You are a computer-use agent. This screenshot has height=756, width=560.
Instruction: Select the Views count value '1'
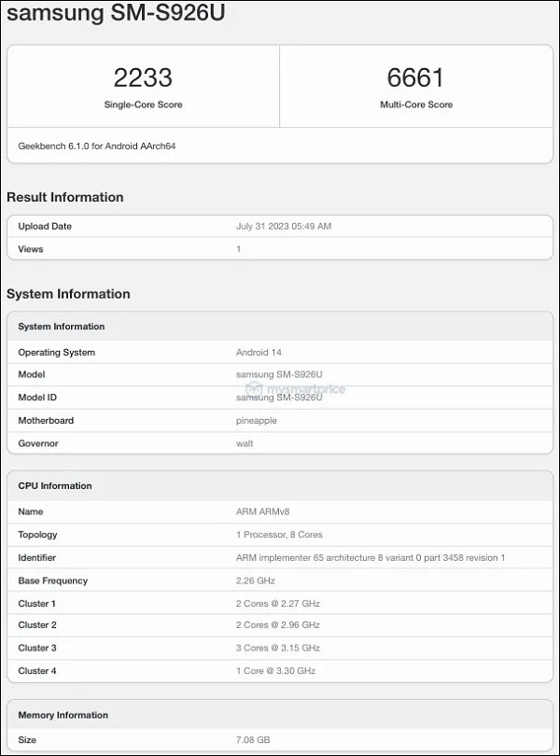(x=238, y=249)
